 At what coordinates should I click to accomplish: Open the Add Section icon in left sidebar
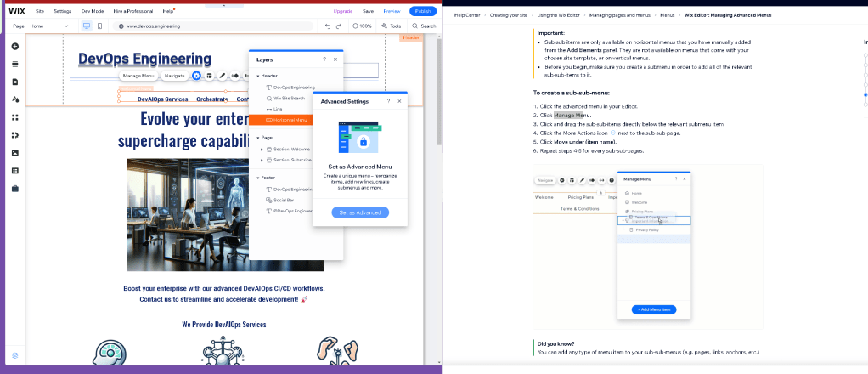15,65
